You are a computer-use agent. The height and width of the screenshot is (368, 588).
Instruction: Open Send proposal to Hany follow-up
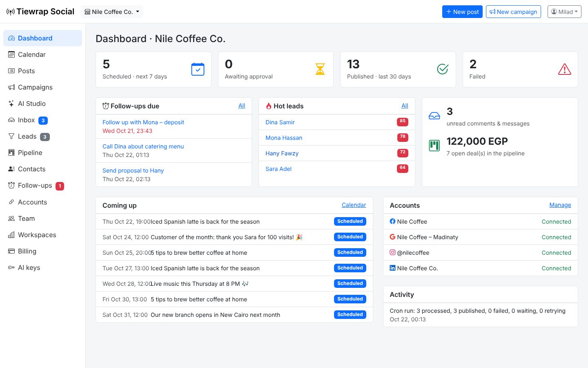coord(133,171)
